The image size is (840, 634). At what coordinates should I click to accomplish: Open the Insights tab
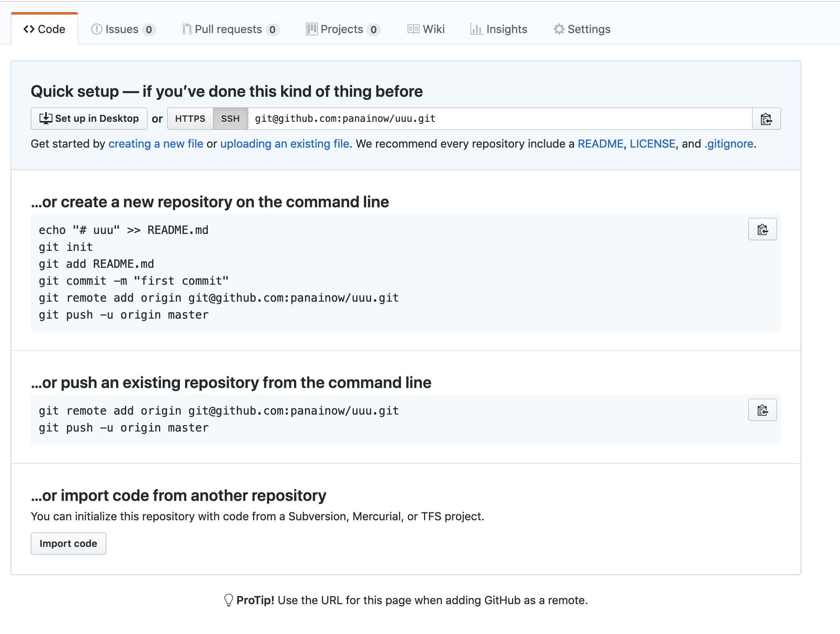point(499,29)
